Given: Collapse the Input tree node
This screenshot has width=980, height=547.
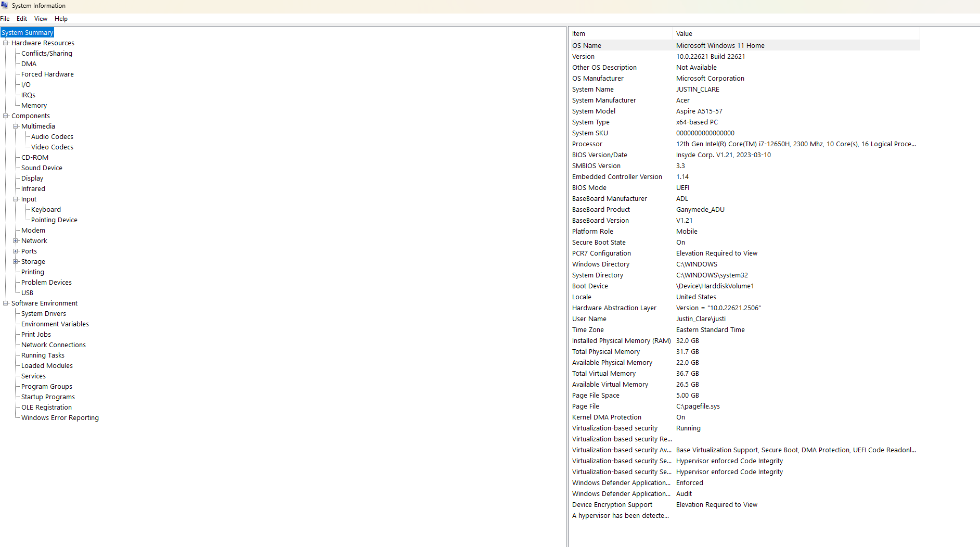Looking at the screenshot, I should (x=16, y=199).
